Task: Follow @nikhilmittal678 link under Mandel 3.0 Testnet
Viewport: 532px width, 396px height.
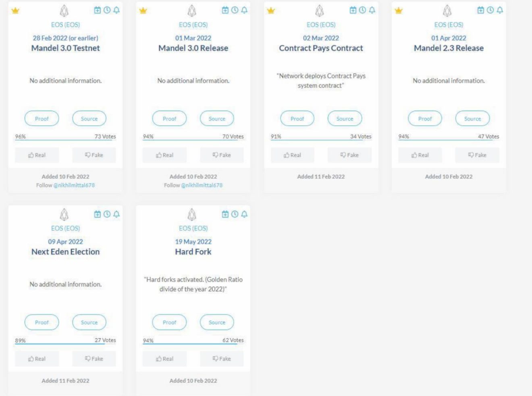Action: (74, 185)
